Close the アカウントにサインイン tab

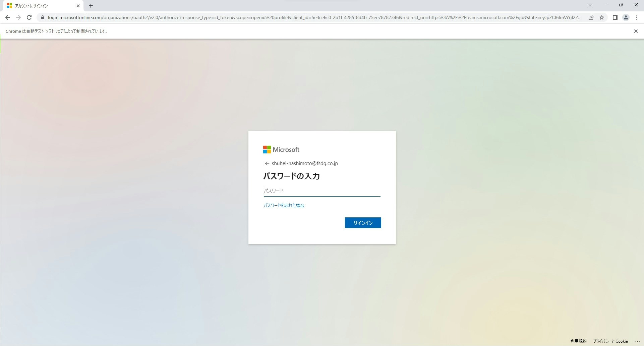pyautogui.click(x=78, y=6)
